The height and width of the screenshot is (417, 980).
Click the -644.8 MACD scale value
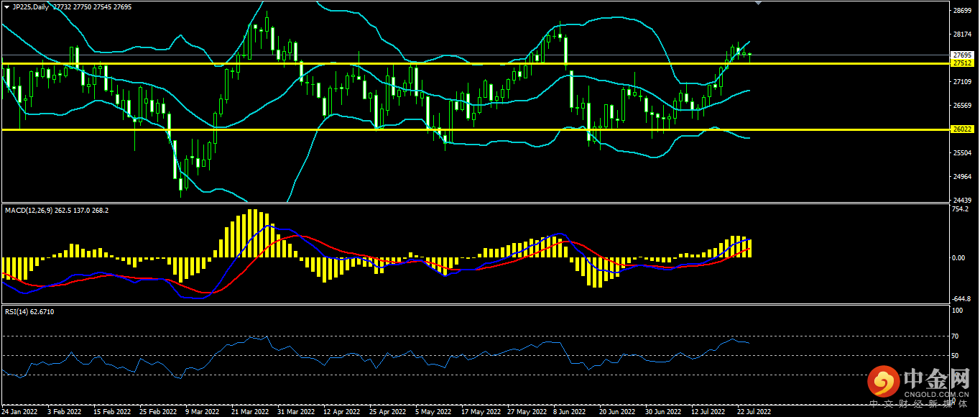[x=961, y=298]
